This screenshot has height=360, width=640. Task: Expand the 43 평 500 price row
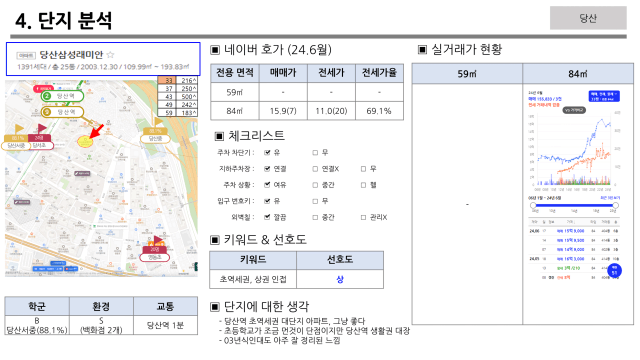178,97
